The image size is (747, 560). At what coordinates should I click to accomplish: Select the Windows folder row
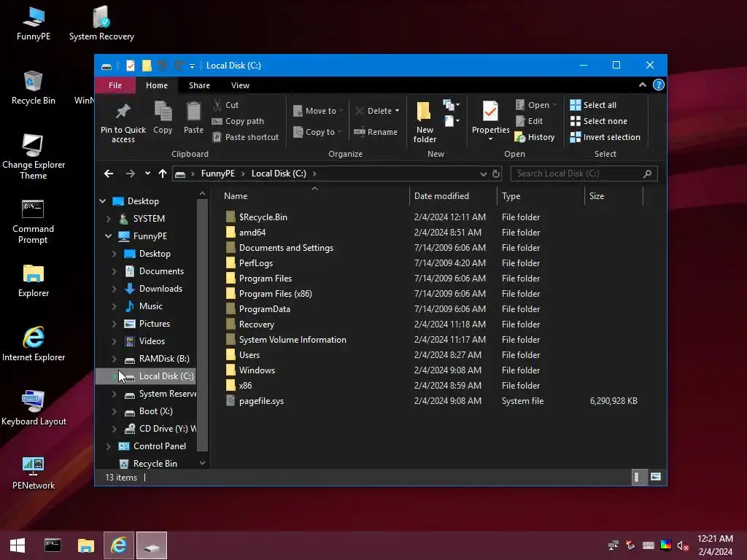[x=431, y=370]
